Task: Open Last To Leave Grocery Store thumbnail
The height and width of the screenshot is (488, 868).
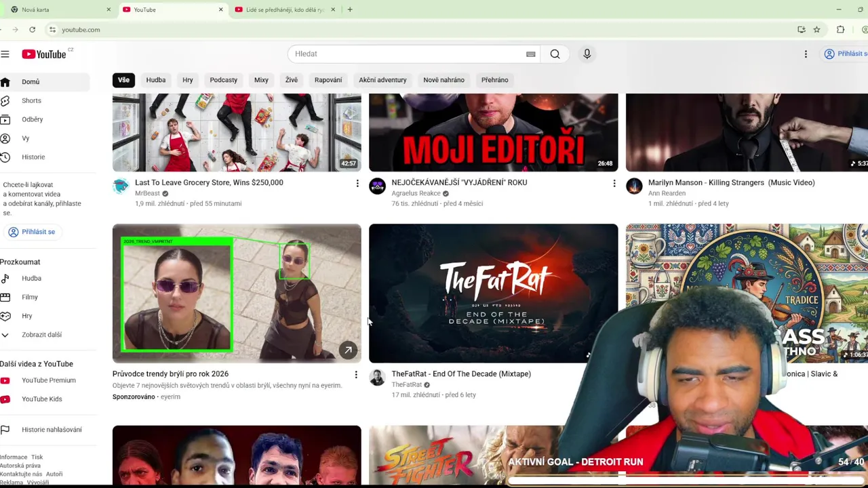Action: coord(237,133)
